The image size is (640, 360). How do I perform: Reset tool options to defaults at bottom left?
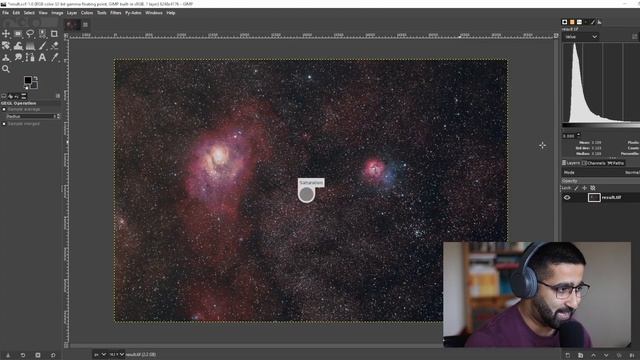click(53, 355)
